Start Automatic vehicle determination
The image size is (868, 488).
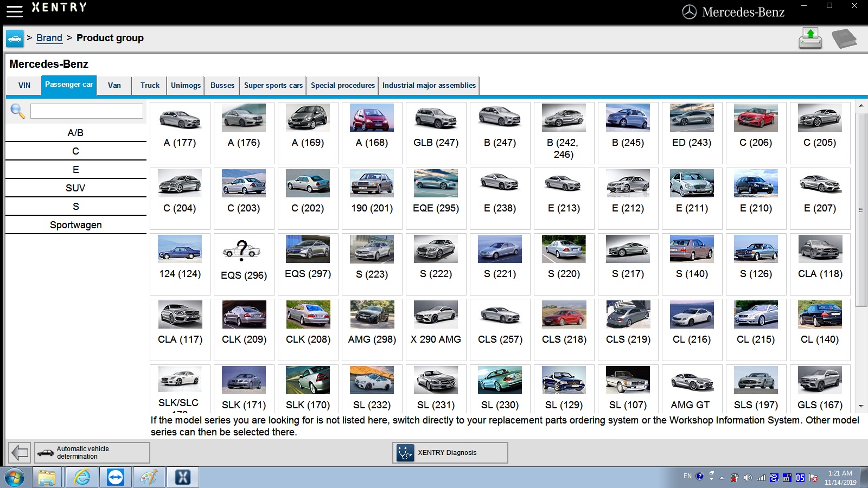click(x=92, y=452)
